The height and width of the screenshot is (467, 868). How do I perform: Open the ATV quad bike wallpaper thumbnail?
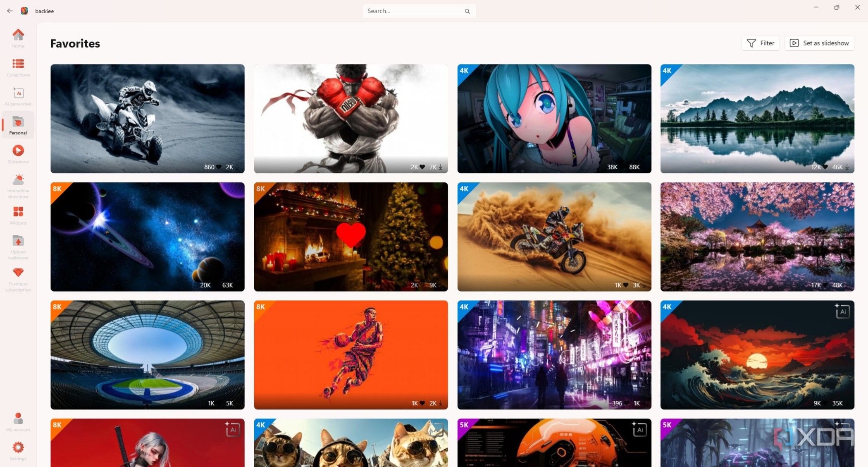(x=148, y=119)
